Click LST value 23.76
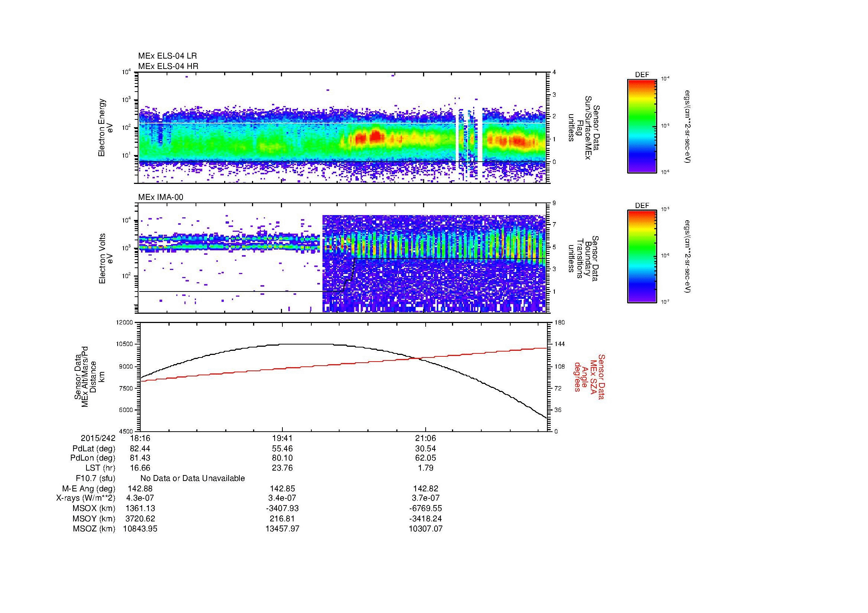 tap(282, 468)
